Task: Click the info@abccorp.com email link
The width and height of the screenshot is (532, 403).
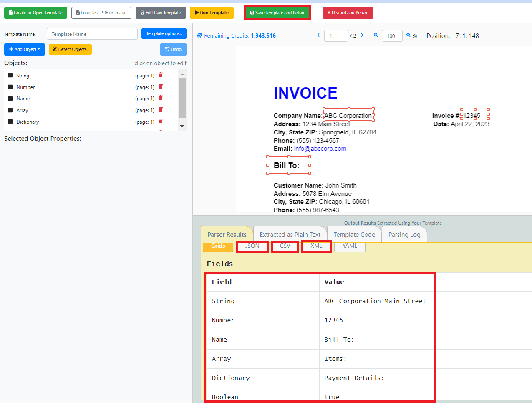Action: pyautogui.click(x=320, y=149)
